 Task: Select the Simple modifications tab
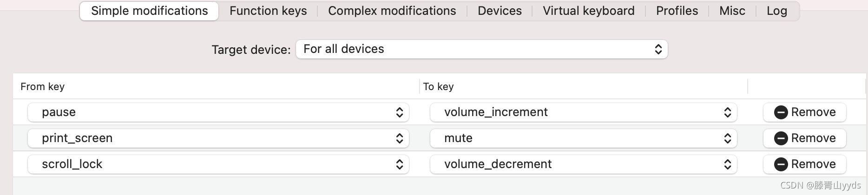click(149, 11)
